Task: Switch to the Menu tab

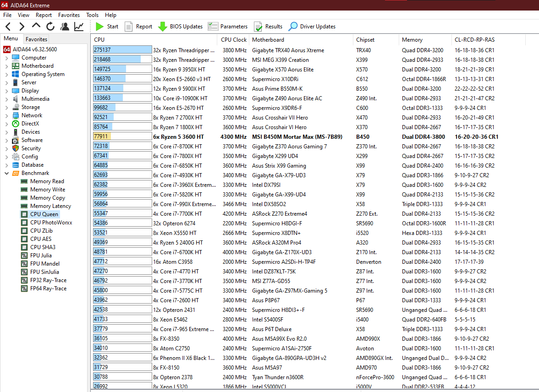Action: click(x=11, y=38)
